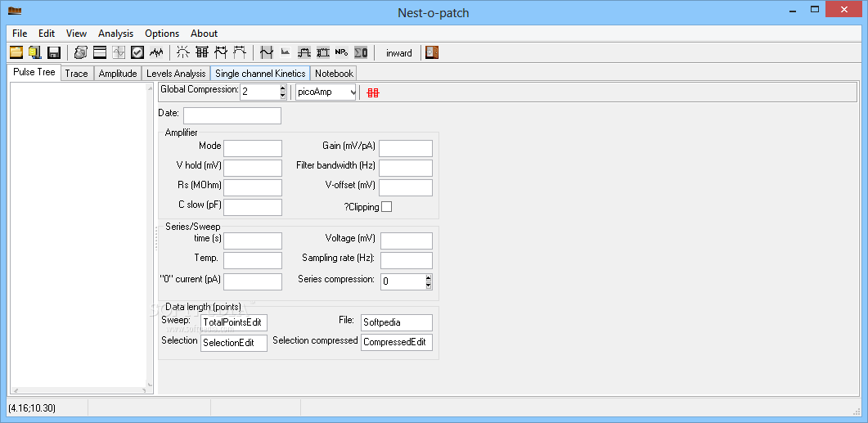Click the square pulse toolbar icon
The height and width of the screenshot is (423, 868).
(x=304, y=52)
